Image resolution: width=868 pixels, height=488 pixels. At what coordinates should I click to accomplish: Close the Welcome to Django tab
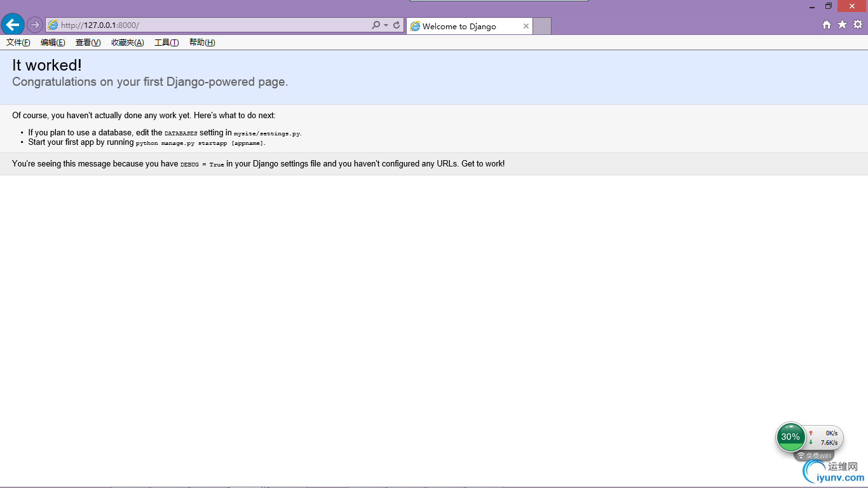(526, 26)
